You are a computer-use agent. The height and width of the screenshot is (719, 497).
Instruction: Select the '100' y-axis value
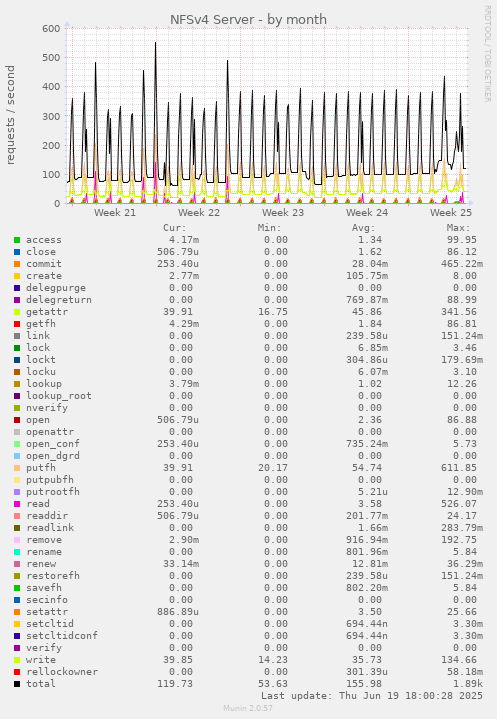click(x=51, y=175)
